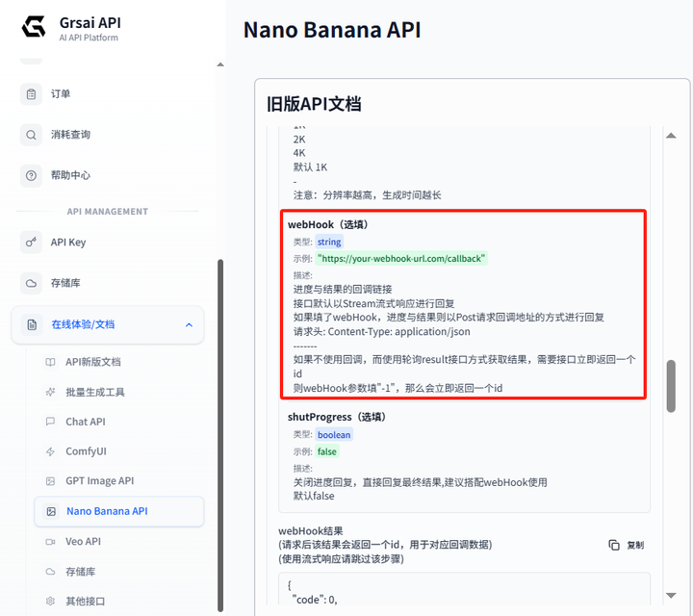Click the Grsai API logo icon

(x=34, y=27)
